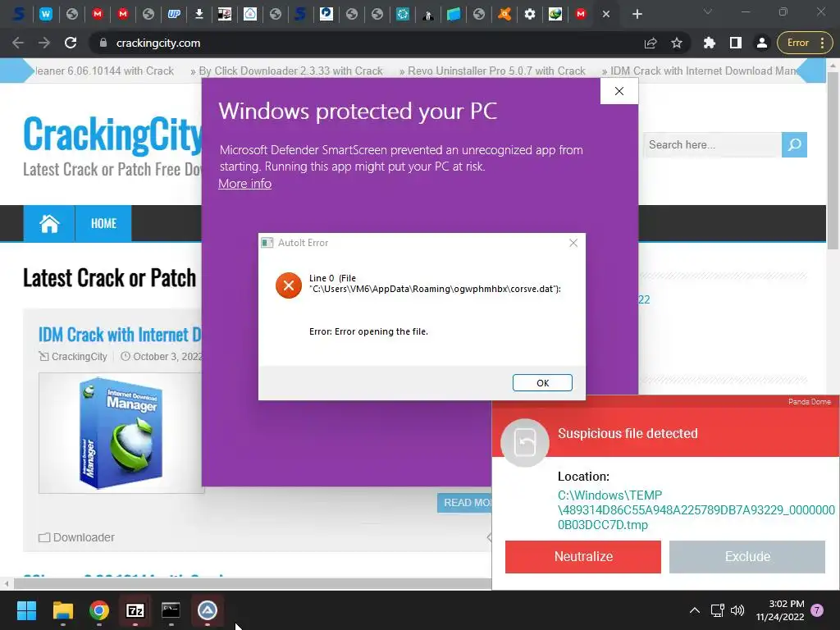The height and width of the screenshot is (630, 840).
Task: Toggle Chrome side panel icon
Action: point(736,43)
